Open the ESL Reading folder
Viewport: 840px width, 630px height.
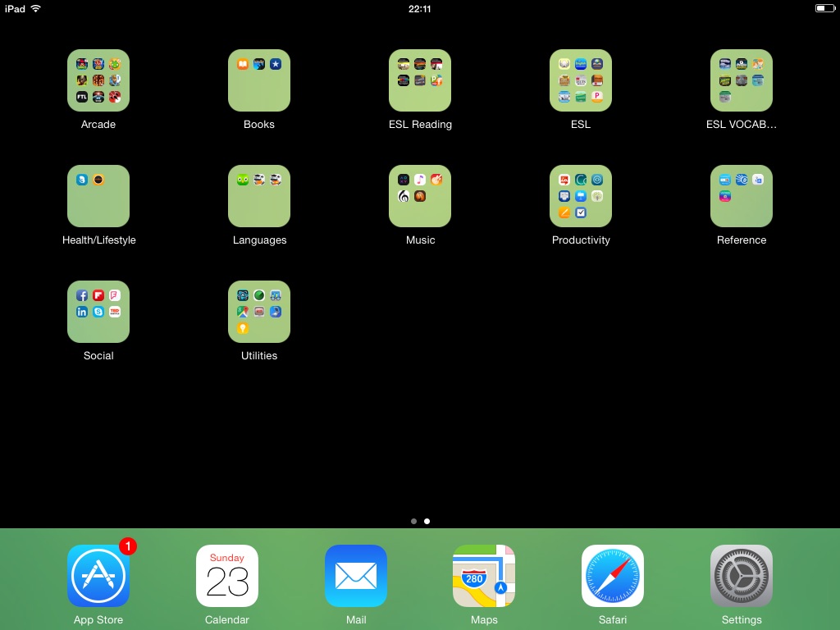pyautogui.click(x=420, y=80)
